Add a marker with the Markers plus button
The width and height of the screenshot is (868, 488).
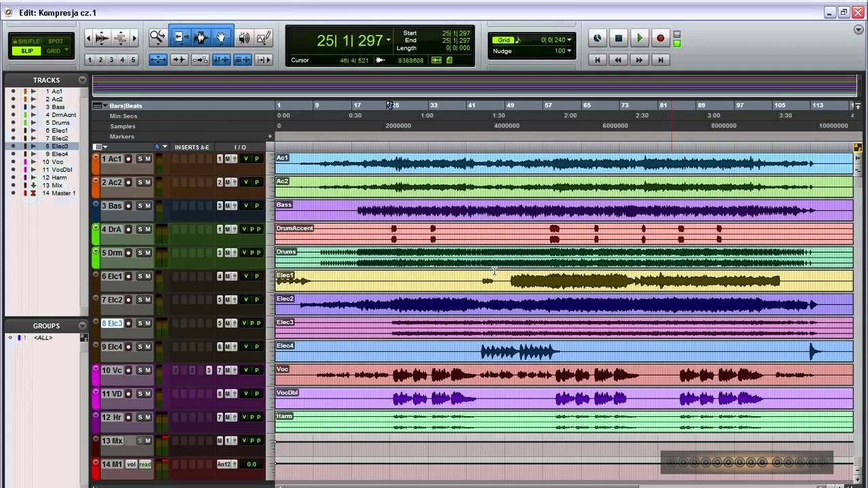[270, 137]
